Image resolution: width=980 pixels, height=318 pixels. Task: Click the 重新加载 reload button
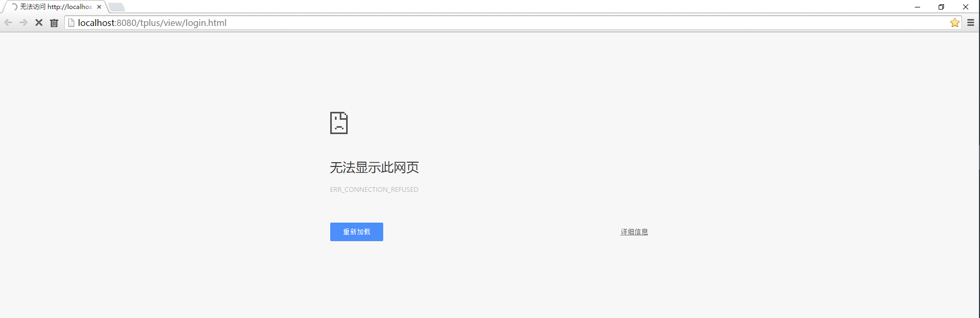point(357,232)
